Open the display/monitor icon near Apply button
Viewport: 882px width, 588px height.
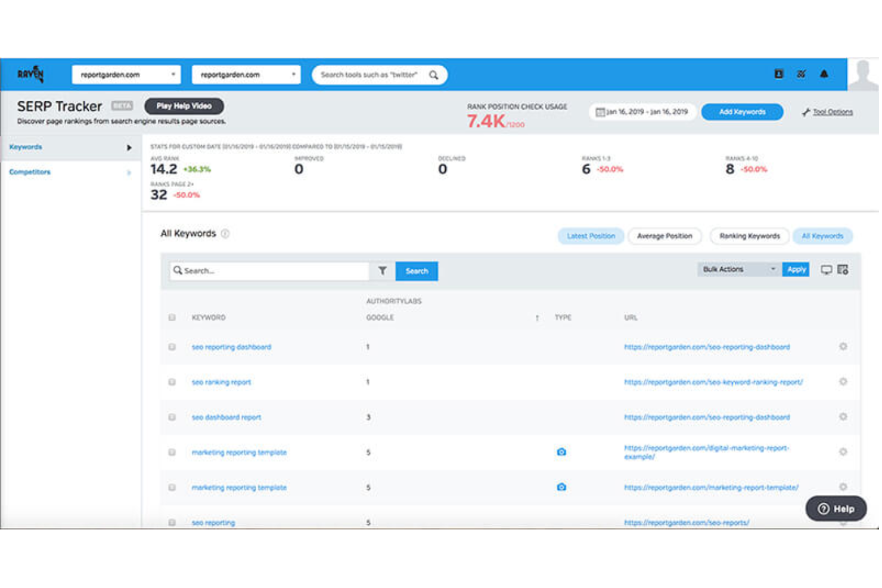826,269
